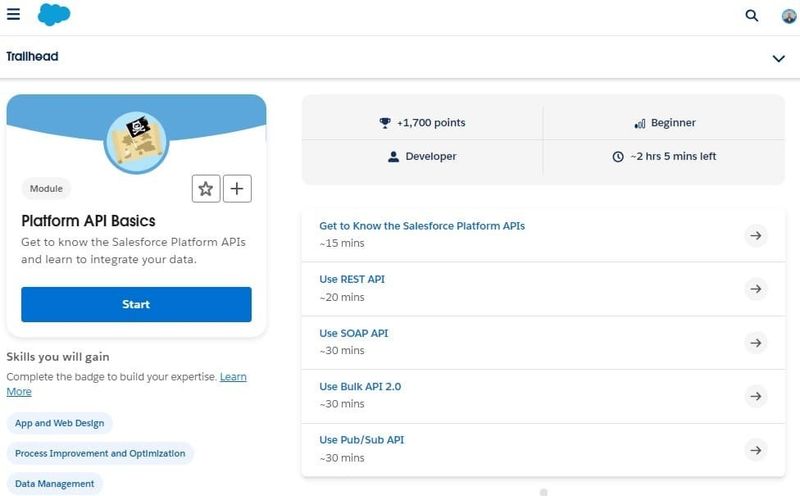Screen dimensions: 800x496
Task: Click the Module tag label
Action: point(46,189)
